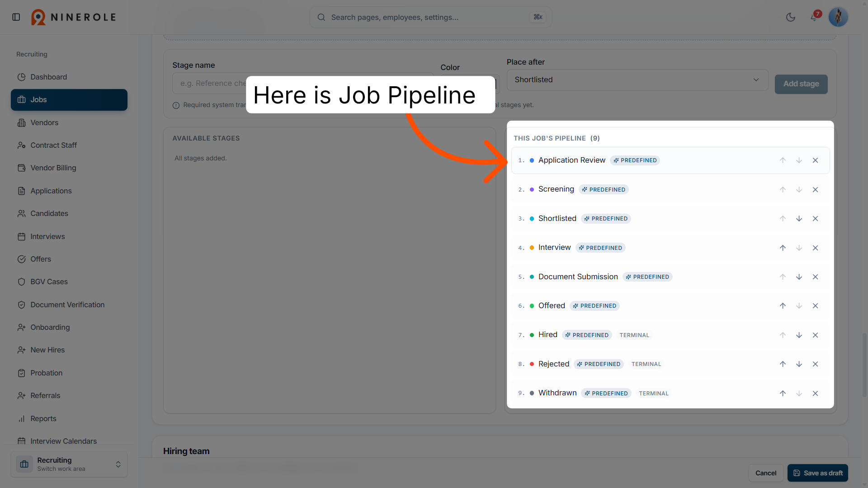Remove the Rejected stage
The image size is (868, 488).
coord(815,364)
